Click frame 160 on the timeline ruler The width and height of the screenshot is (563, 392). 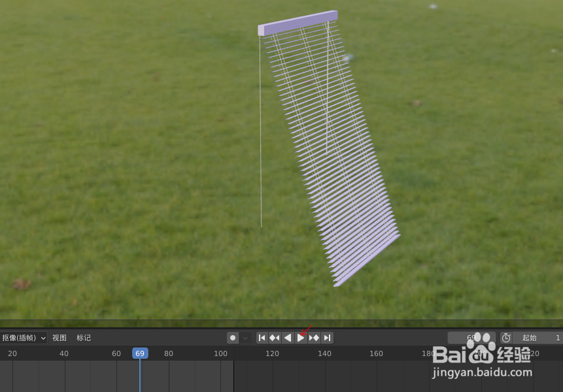click(x=376, y=353)
